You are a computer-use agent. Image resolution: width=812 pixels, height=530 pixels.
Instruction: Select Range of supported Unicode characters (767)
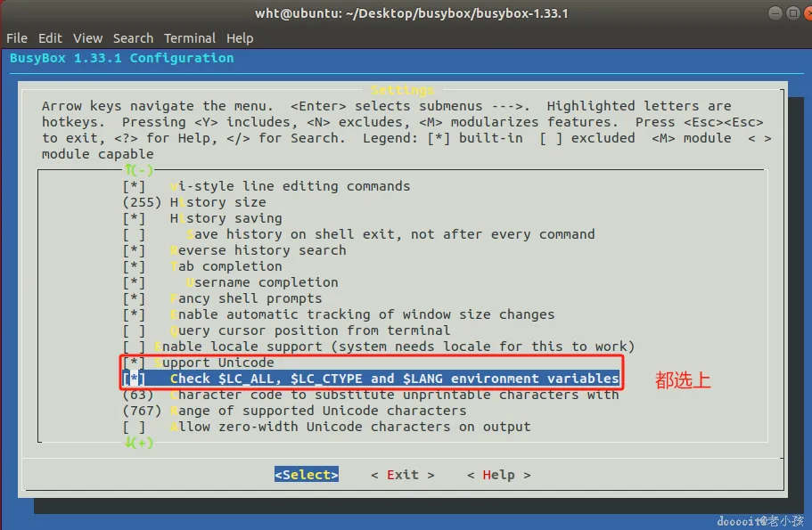click(x=294, y=411)
